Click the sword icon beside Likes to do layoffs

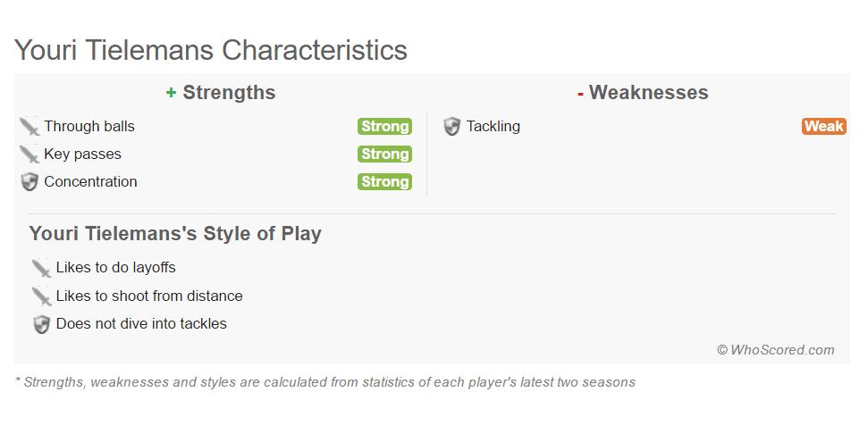coord(41,268)
